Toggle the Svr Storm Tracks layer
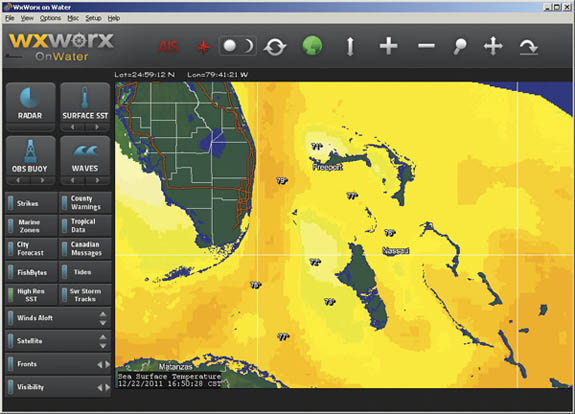 click(85, 295)
